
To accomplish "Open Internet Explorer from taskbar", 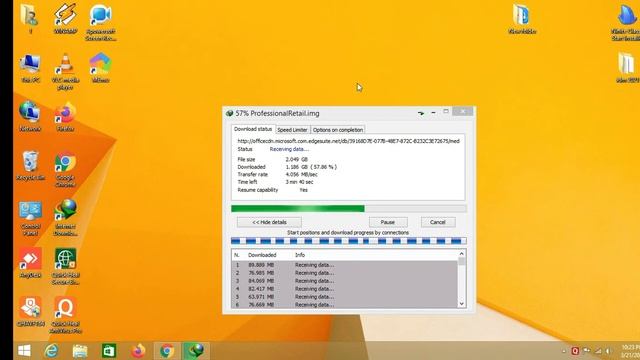I will (51, 351).
